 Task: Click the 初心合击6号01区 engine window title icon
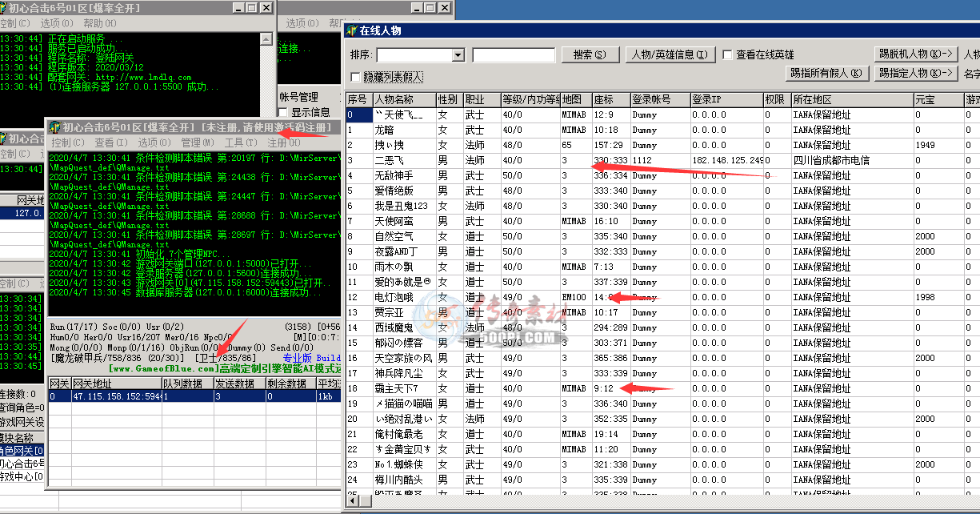click(x=54, y=127)
